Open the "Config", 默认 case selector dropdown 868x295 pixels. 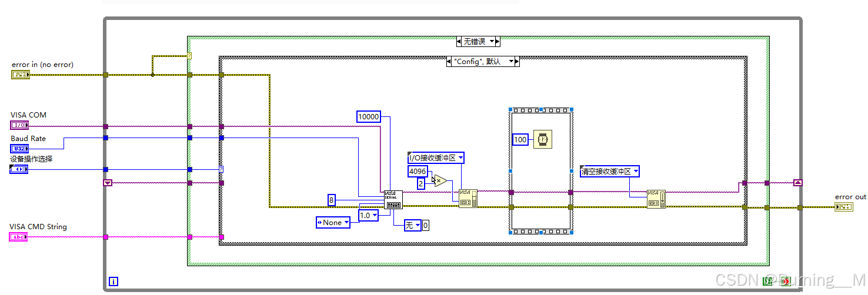511,61
